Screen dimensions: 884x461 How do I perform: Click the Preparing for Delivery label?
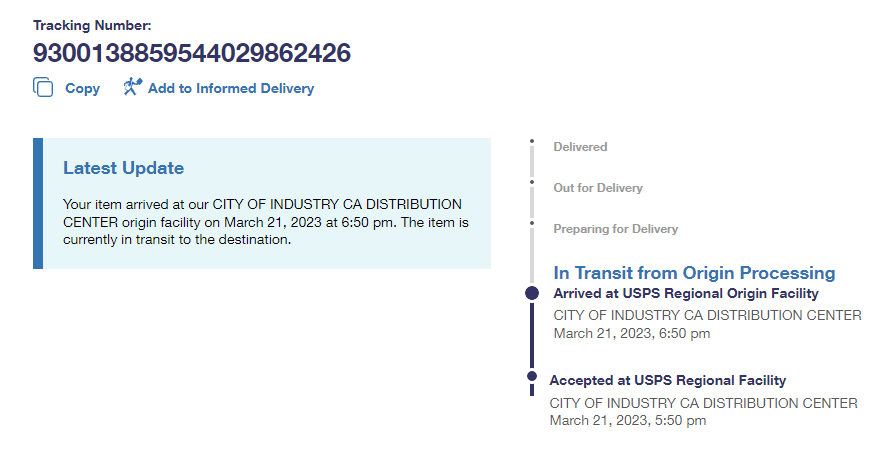point(615,229)
